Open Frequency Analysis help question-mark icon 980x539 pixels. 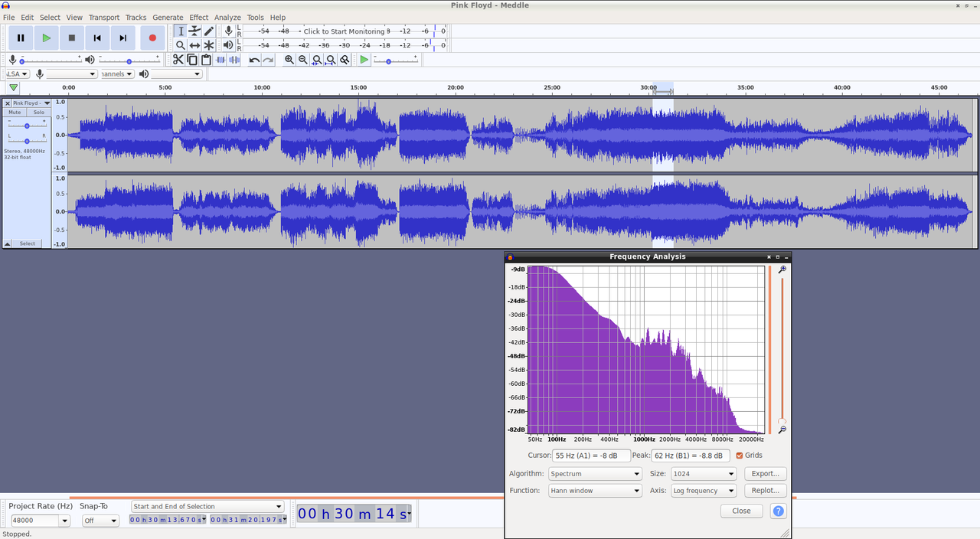778,511
